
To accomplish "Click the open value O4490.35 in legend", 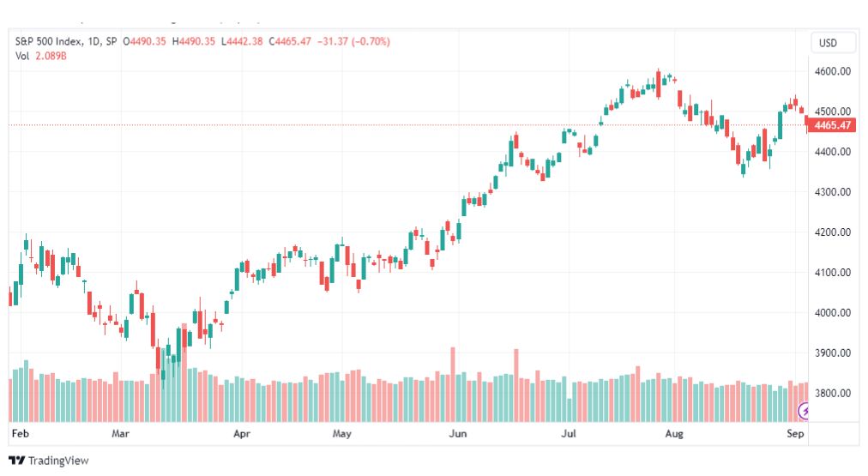I will 144,41.
